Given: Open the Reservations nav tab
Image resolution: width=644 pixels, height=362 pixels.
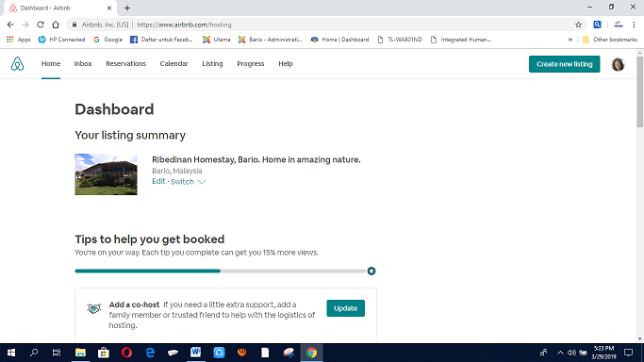Looking at the screenshot, I should tap(125, 63).
